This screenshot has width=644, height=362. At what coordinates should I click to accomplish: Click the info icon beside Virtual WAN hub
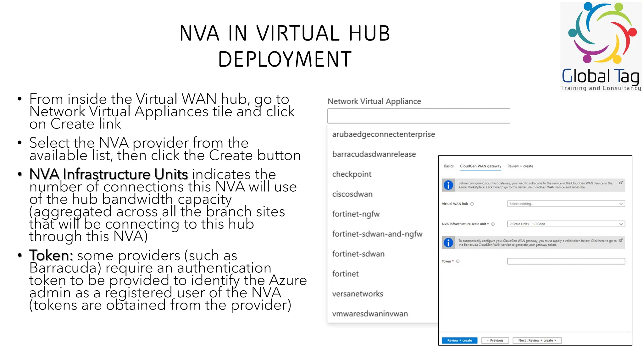tap(472, 204)
